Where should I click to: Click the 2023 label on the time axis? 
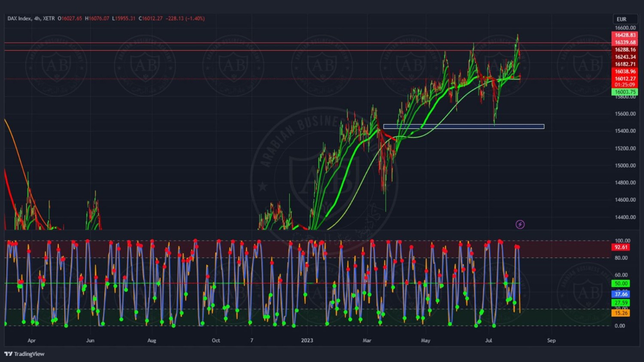(307, 341)
